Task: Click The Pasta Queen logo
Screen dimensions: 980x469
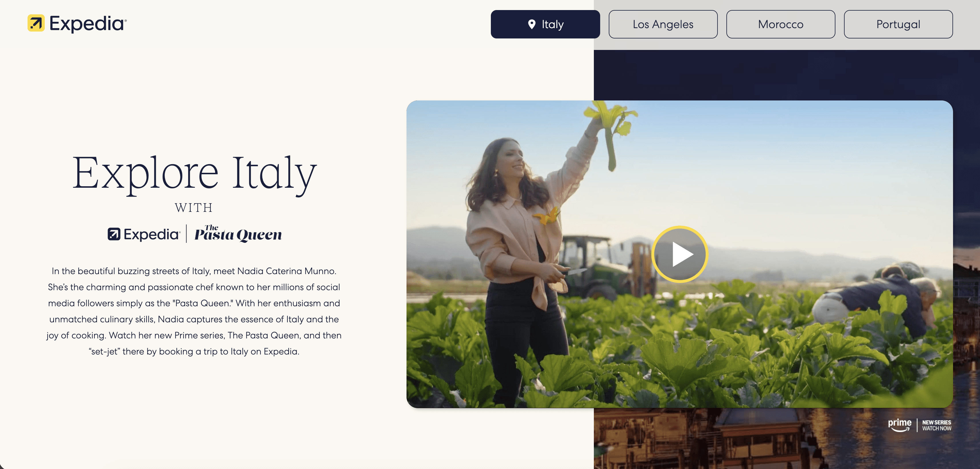Action: (x=238, y=233)
